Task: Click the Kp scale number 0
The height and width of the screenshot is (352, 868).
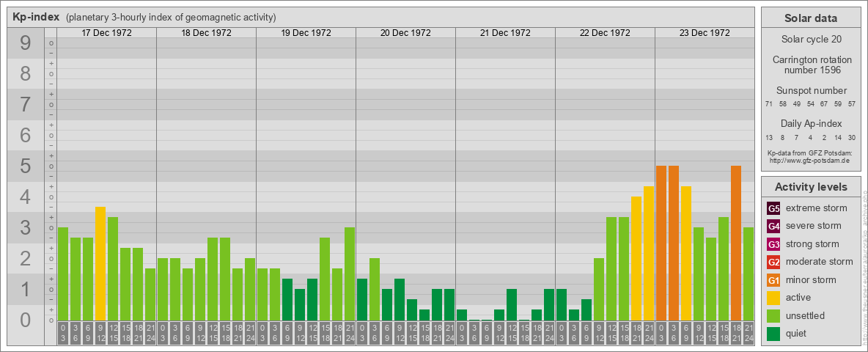Action: point(26,320)
